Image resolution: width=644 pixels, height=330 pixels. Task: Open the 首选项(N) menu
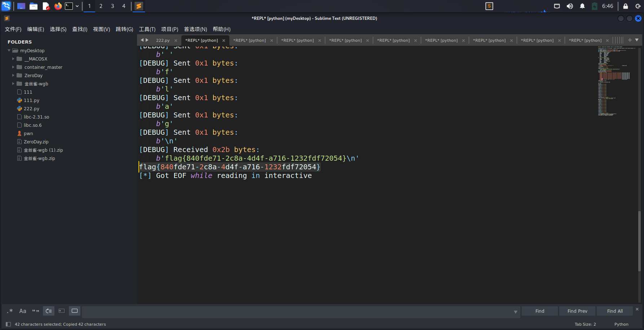pyautogui.click(x=195, y=29)
